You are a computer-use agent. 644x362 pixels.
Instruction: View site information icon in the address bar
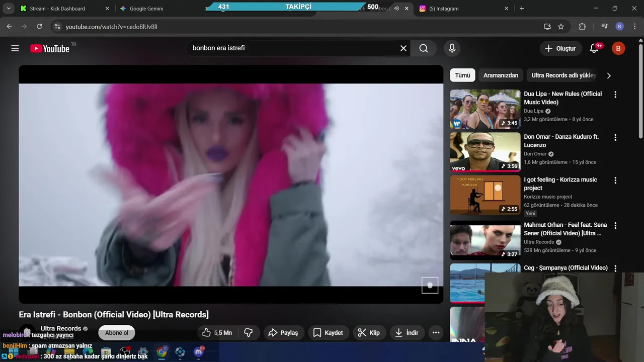click(x=57, y=27)
